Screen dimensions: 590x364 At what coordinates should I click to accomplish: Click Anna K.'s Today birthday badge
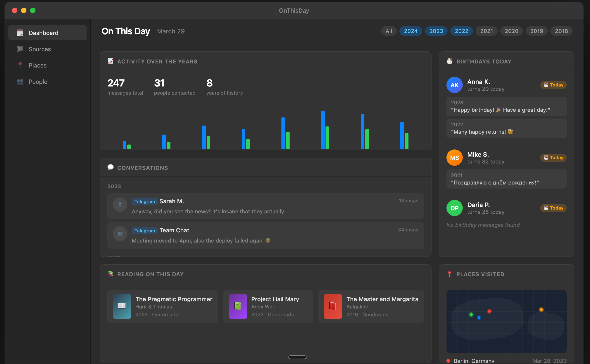point(553,85)
